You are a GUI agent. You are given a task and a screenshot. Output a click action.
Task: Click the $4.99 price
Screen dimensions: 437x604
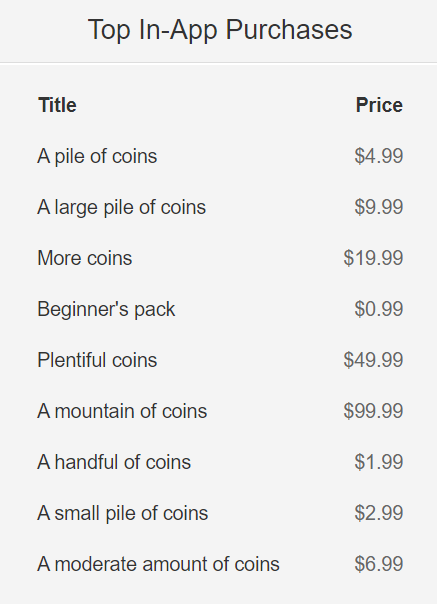pyautogui.click(x=378, y=156)
